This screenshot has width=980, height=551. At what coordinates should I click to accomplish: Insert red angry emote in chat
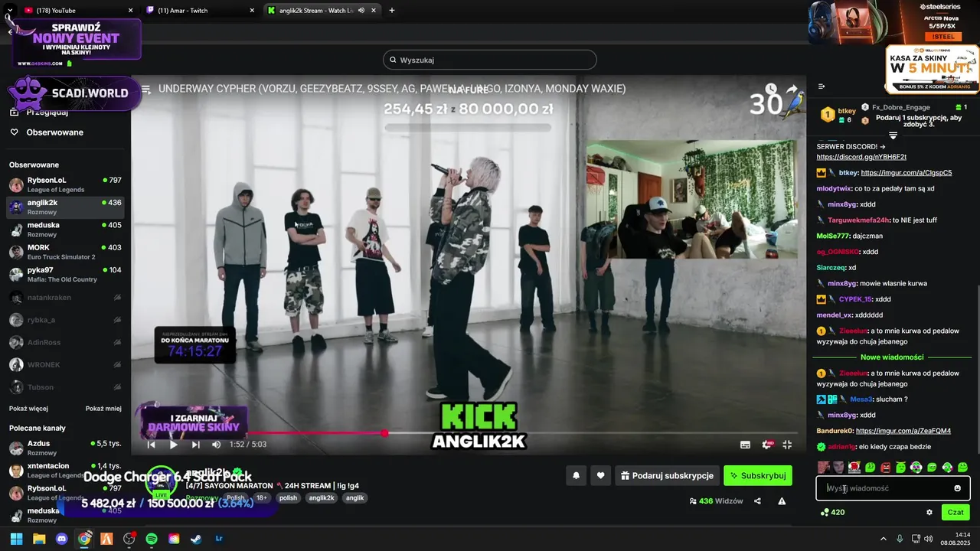pos(885,468)
